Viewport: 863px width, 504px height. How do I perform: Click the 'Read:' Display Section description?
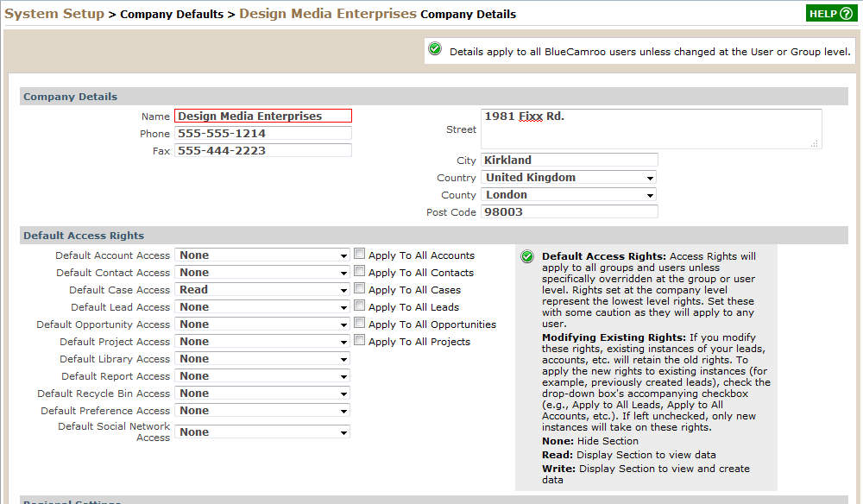point(629,455)
